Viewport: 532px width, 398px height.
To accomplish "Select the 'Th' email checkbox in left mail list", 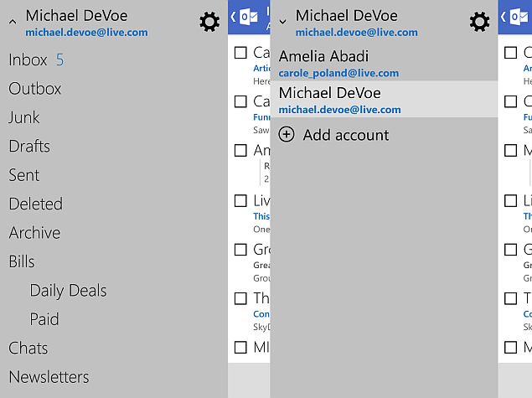I will pyautogui.click(x=240, y=298).
